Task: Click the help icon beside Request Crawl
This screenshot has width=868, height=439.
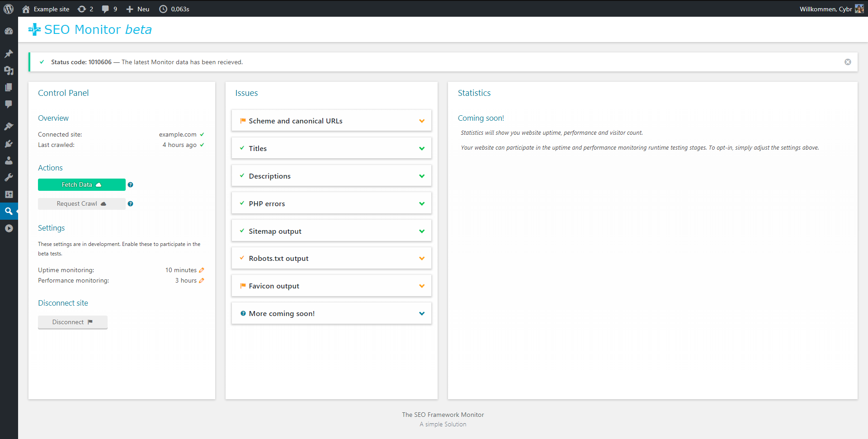Action: click(130, 204)
